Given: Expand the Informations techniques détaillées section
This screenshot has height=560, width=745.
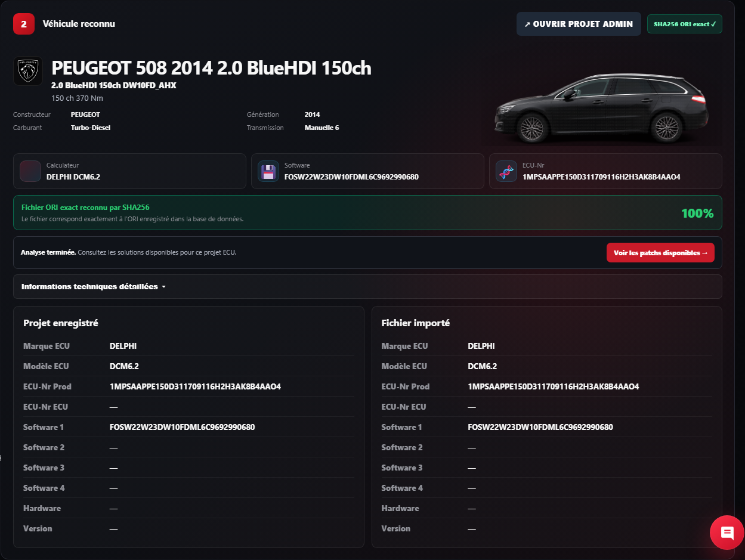Looking at the screenshot, I should 367,286.
